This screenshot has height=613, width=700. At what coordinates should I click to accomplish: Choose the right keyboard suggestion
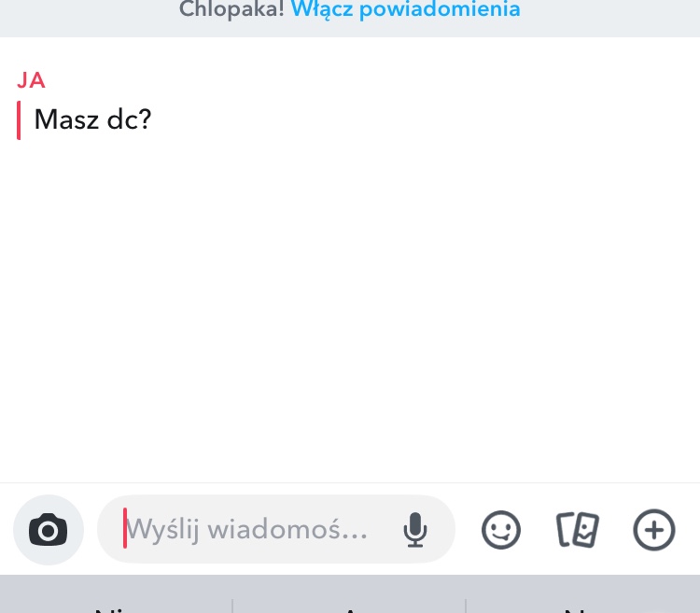coord(581,606)
